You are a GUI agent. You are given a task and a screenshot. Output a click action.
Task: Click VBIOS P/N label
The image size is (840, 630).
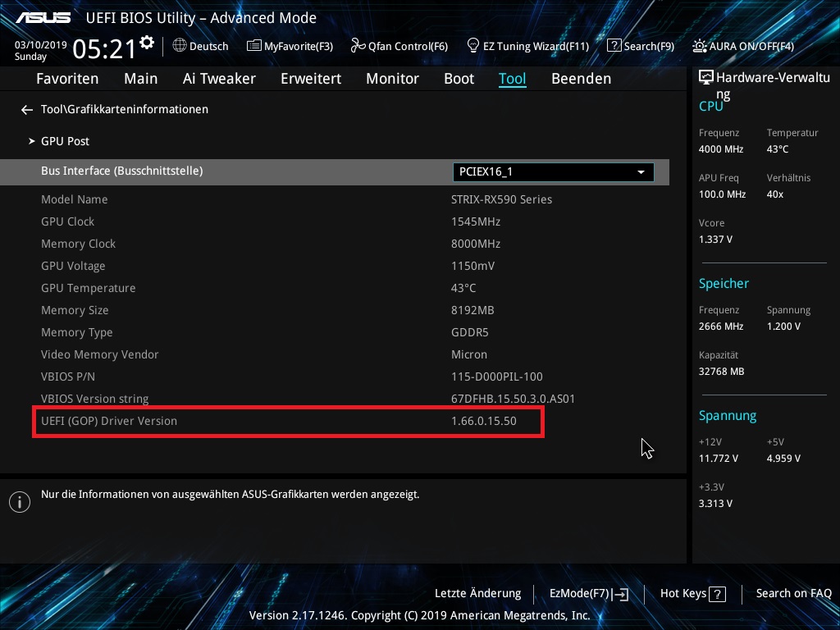point(68,377)
